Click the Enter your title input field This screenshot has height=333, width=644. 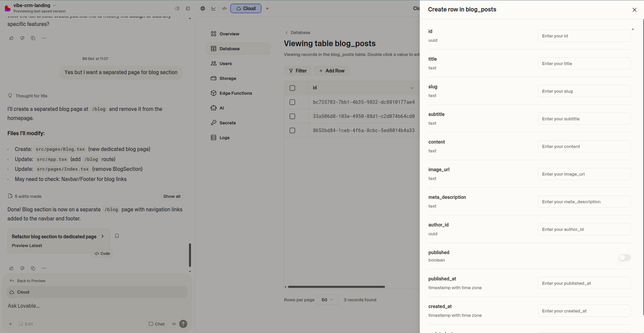pos(584,64)
